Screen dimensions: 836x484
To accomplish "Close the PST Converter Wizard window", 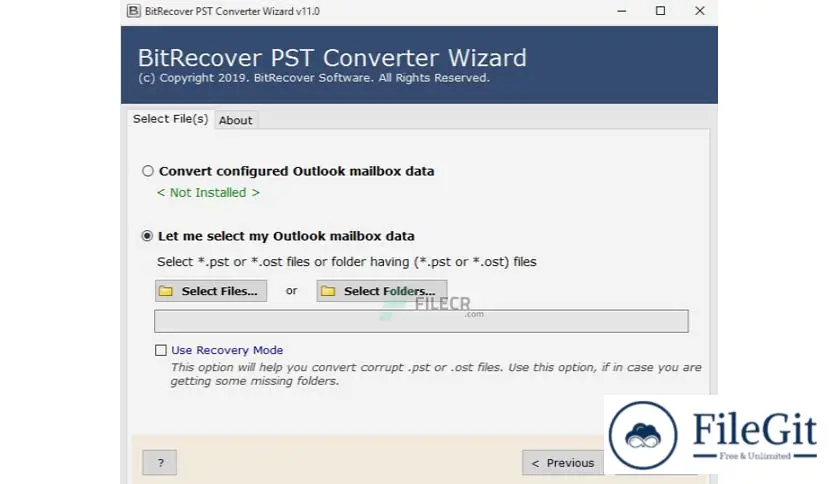I will click(x=700, y=11).
